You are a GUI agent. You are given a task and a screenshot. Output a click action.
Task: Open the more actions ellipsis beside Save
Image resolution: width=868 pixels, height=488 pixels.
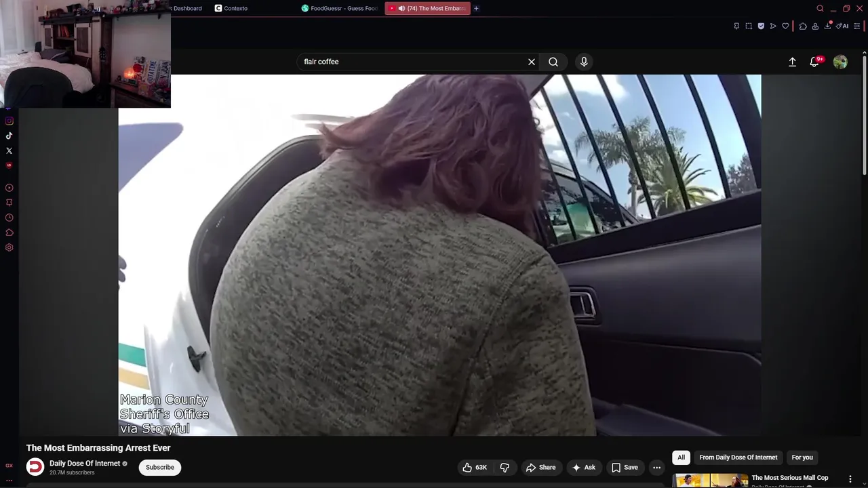(656, 468)
